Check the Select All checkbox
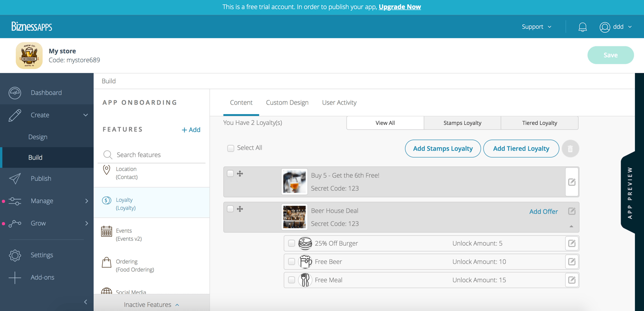Screen dimensions: 644x311 [231, 148]
